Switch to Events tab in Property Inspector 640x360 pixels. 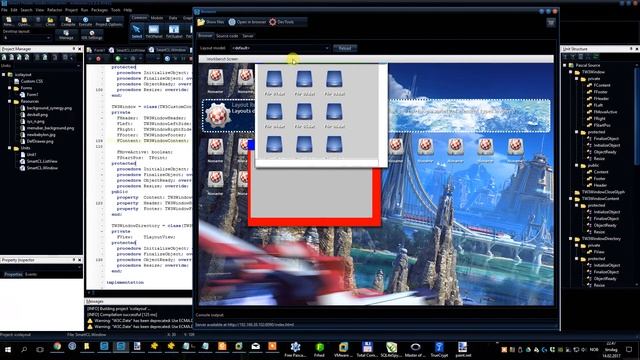click(31, 274)
